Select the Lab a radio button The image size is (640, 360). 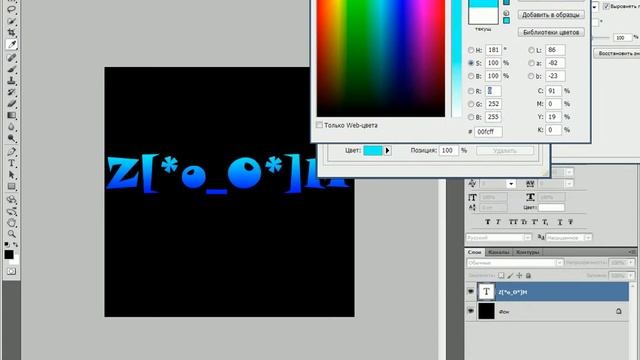tap(531, 63)
